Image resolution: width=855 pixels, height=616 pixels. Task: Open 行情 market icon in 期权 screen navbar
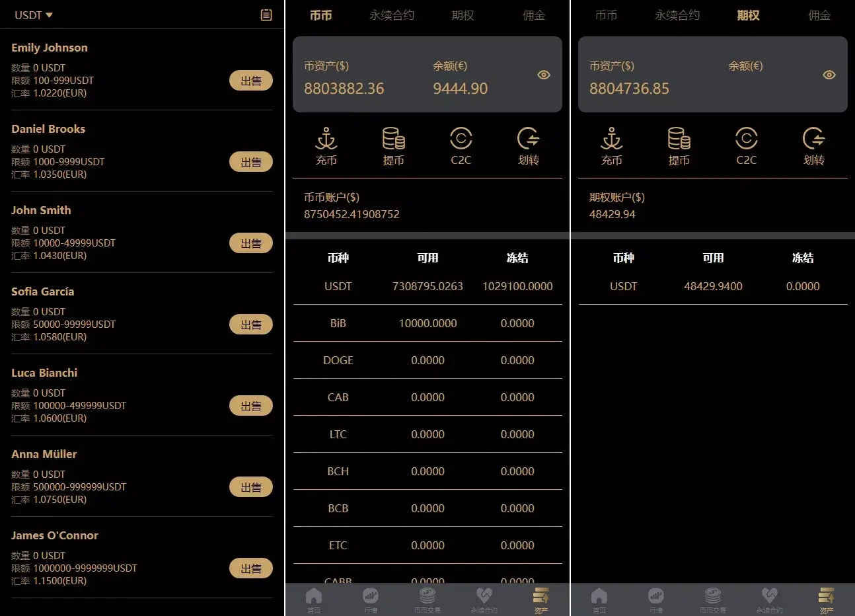pos(656,600)
